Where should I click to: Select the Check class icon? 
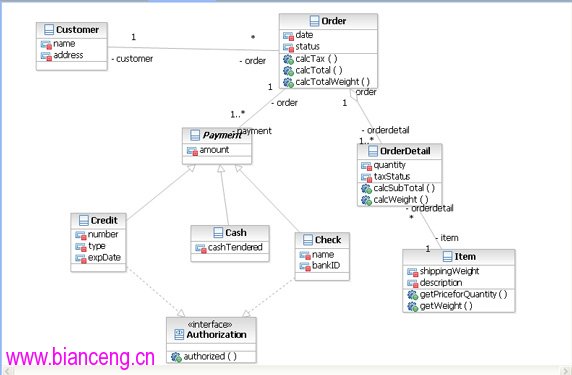(308, 240)
